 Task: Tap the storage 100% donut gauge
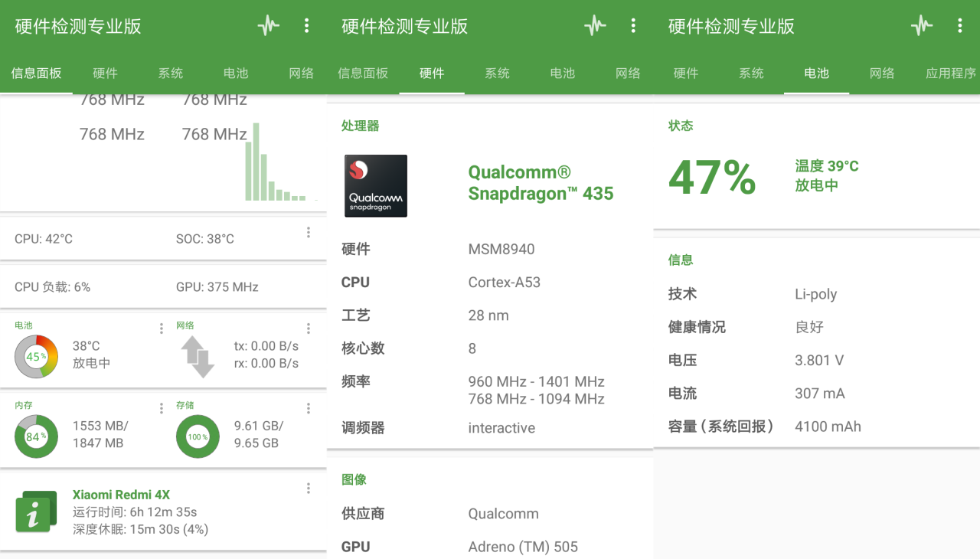[x=198, y=436]
